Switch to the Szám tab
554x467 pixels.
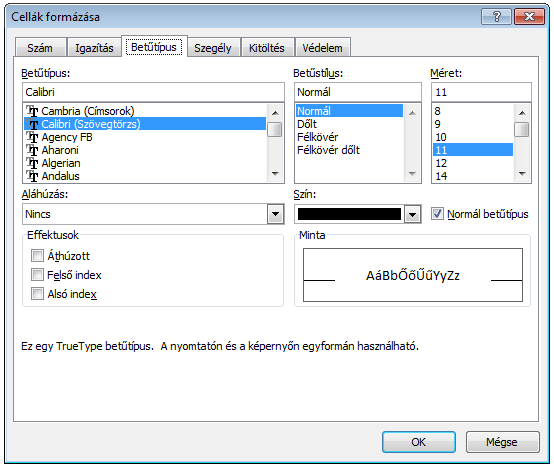pyautogui.click(x=40, y=48)
